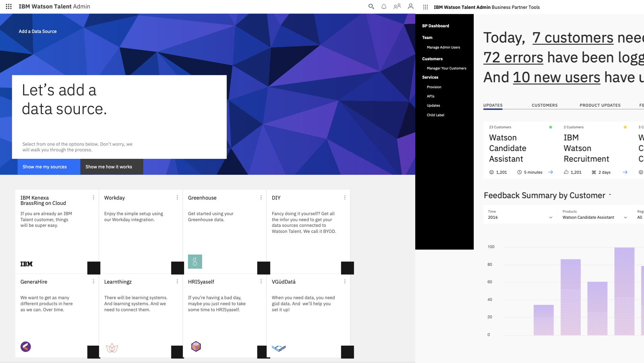The width and height of the screenshot is (644, 363).
Task: Click thumbs-up icon on IBM Watson Recruitment card
Action: pos(566,172)
